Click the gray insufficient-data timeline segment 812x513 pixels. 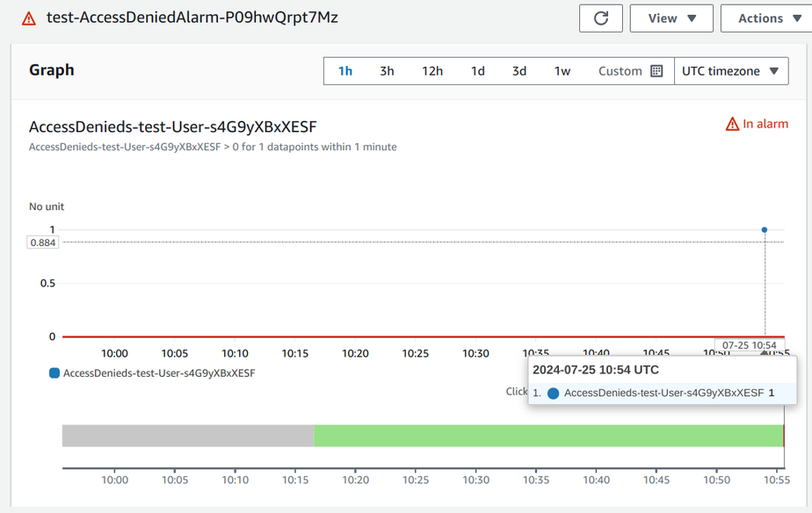point(187,436)
